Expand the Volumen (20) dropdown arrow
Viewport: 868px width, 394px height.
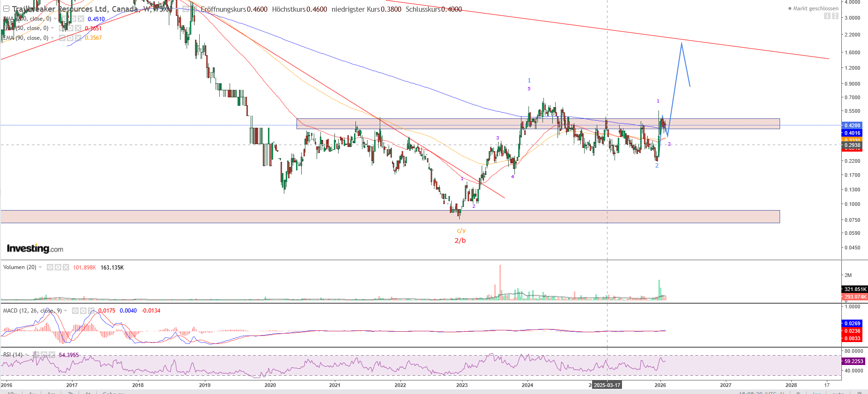(x=41, y=267)
